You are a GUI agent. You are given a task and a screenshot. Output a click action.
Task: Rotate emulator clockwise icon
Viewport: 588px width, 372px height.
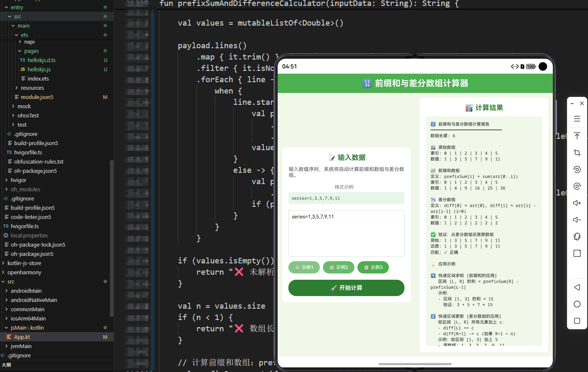(x=577, y=186)
